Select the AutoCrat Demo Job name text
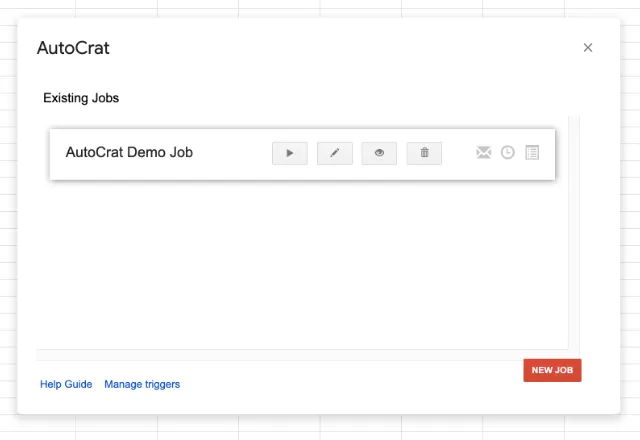Screen dimensions: 640x440 coord(129,153)
